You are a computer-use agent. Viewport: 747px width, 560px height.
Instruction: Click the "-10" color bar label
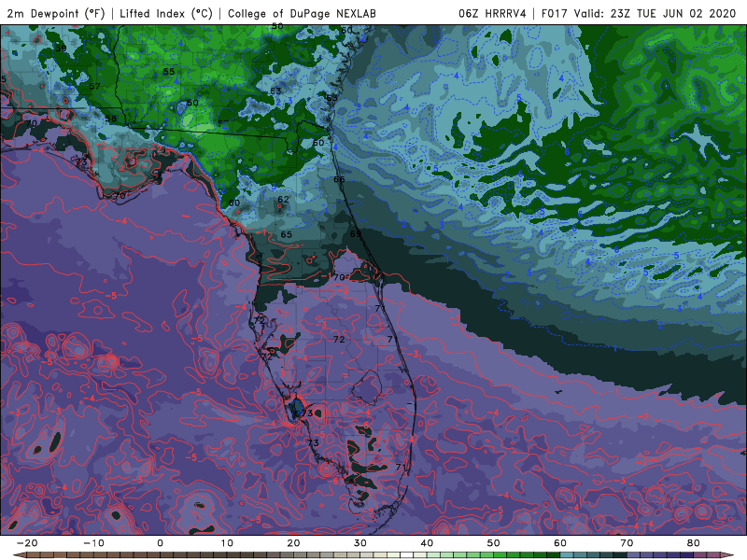pyautogui.click(x=93, y=543)
